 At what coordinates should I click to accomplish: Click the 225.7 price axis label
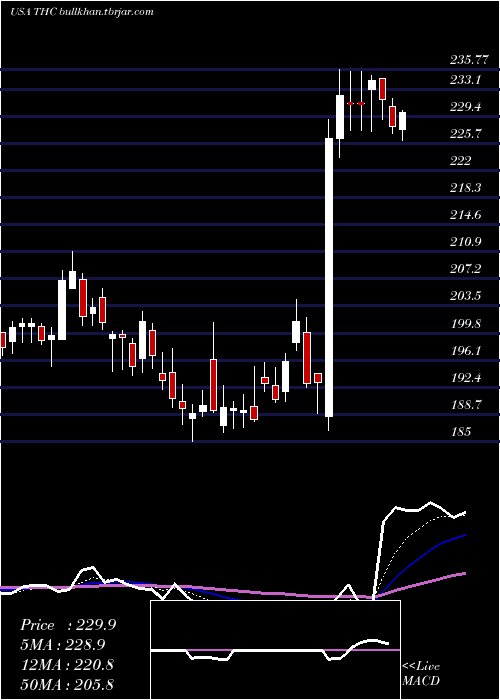pos(467,133)
